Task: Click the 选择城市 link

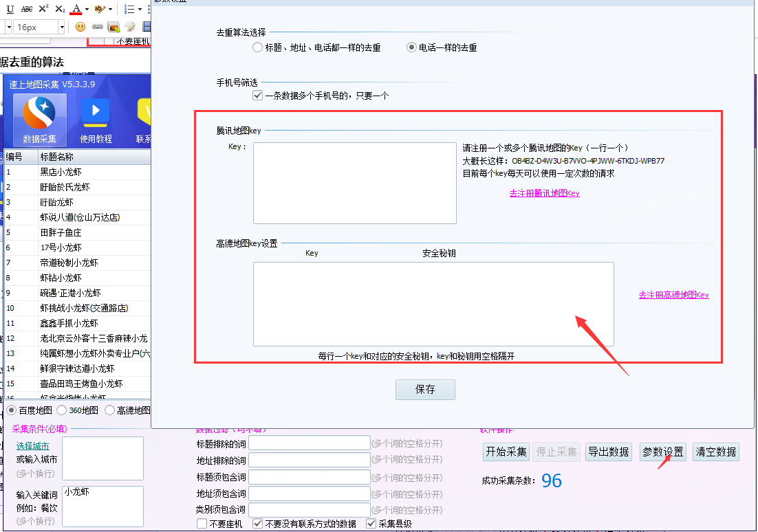Action: 33,446
